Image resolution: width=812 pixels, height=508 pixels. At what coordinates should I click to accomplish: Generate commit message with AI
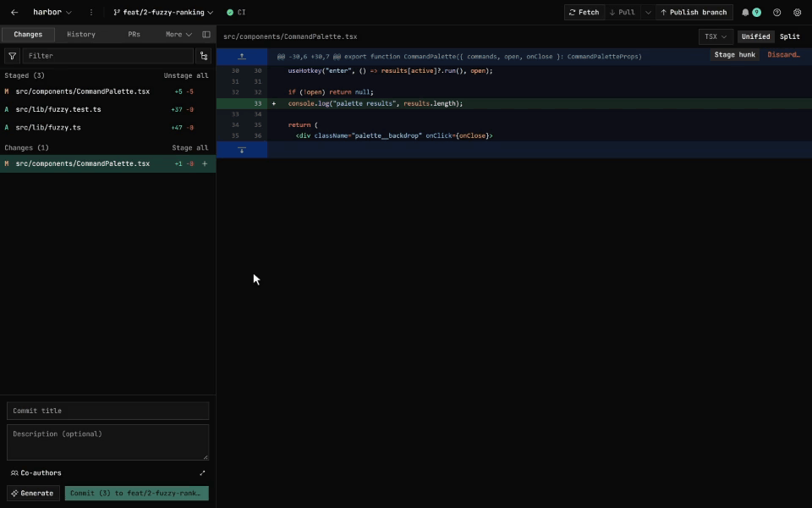click(x=33, y=494)
